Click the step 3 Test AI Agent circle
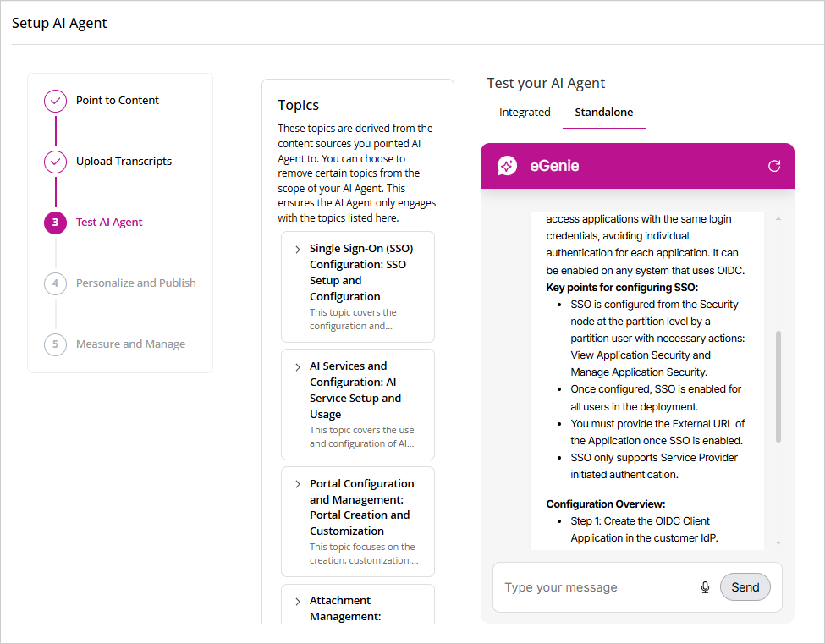825x644 pixels. (x=55, y=223)
